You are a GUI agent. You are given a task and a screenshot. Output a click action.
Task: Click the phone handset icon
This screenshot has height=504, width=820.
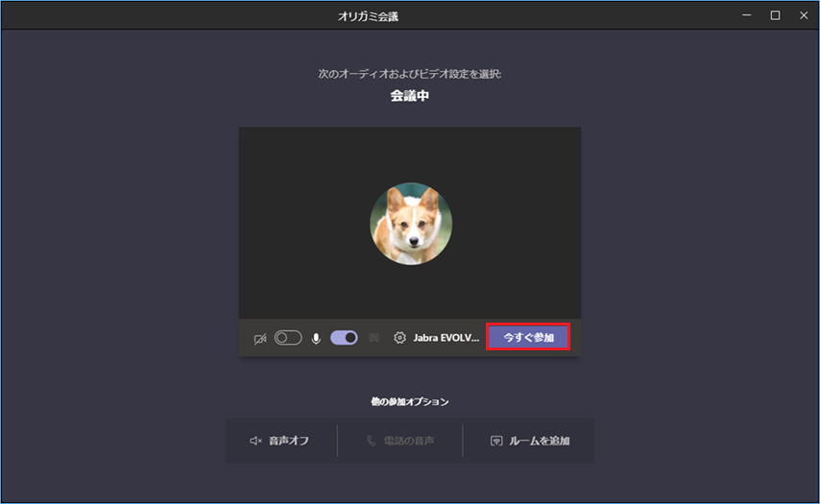pos(372,441)
